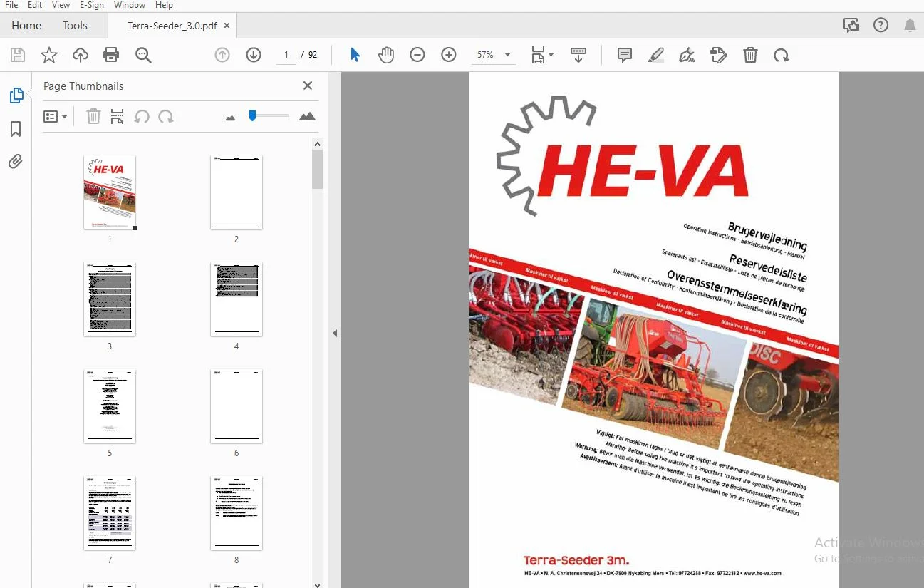This screenshot has height=588, width=924.
Task: Click the scrolling mode keyboard-arrow icon
Action: click(x=578, y=55)
